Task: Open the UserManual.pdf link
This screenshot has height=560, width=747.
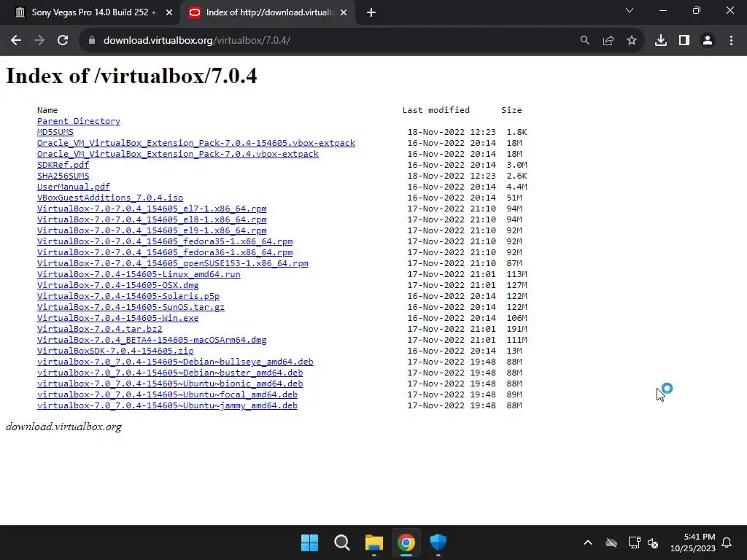Action: point(74,187)
